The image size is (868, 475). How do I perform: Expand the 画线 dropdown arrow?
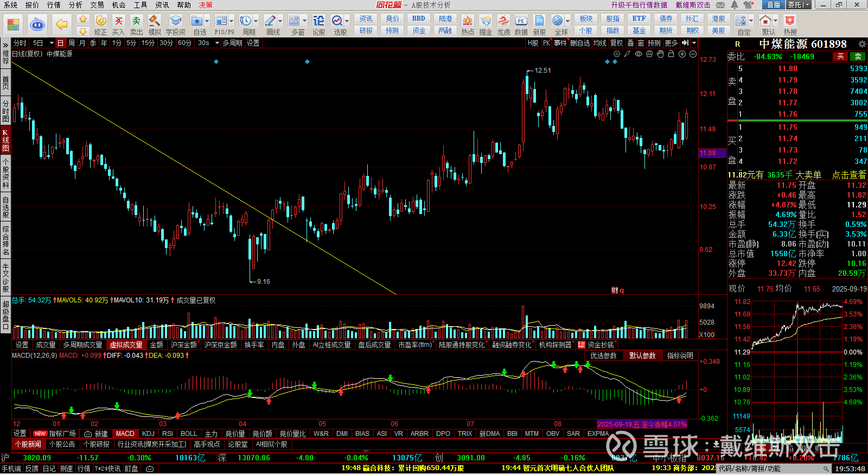coord(280,21)
